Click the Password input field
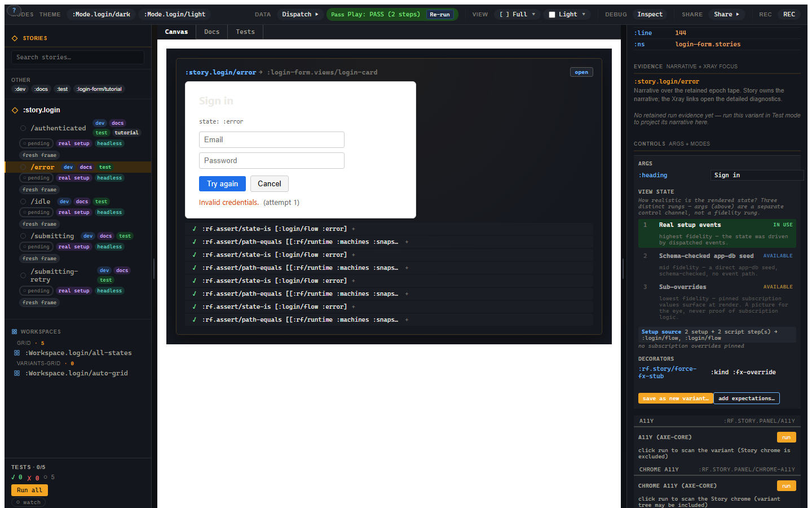 (272, 160)
